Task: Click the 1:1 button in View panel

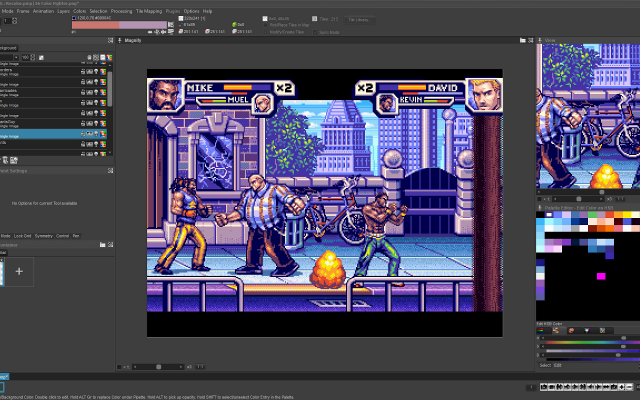Action: point(620,199)
